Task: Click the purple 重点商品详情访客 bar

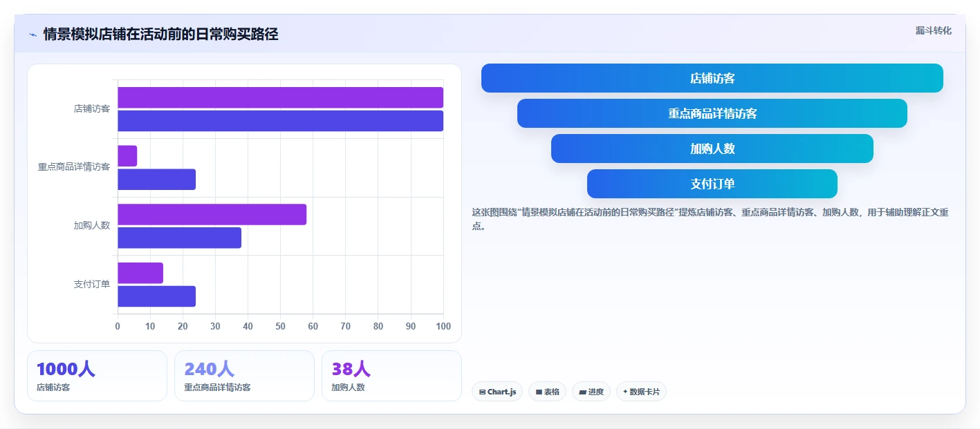Action: coord(127,156)
